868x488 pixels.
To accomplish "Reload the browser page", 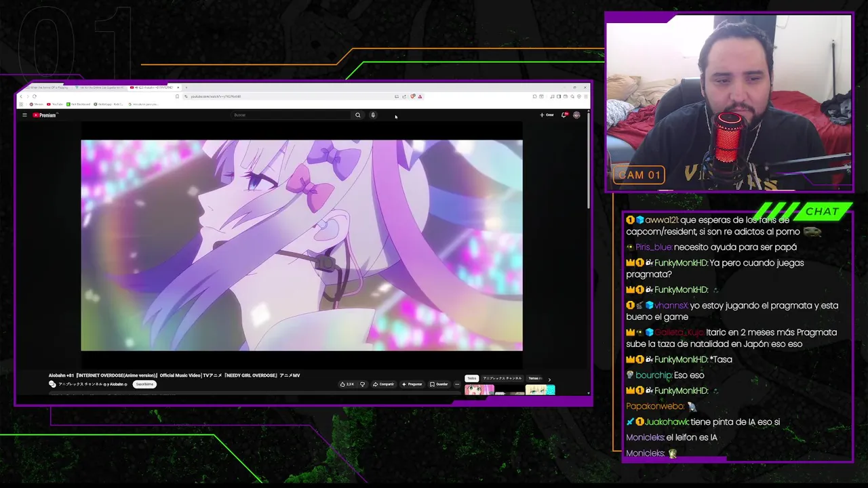I will pos(35,96).
